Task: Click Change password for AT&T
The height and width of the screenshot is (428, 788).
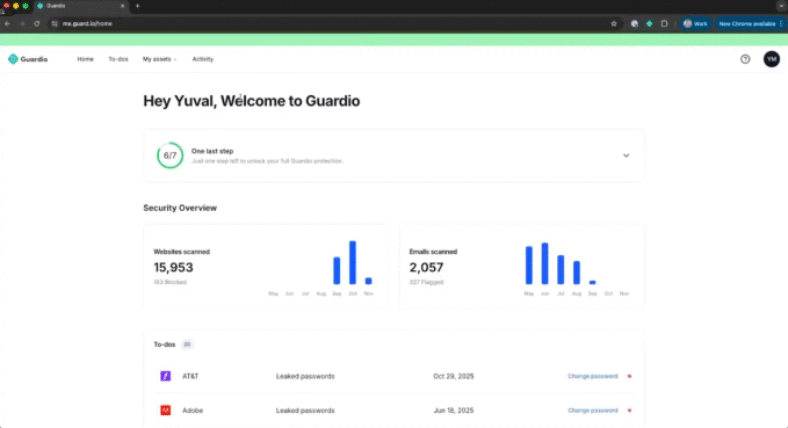Action: click(592, 376)
